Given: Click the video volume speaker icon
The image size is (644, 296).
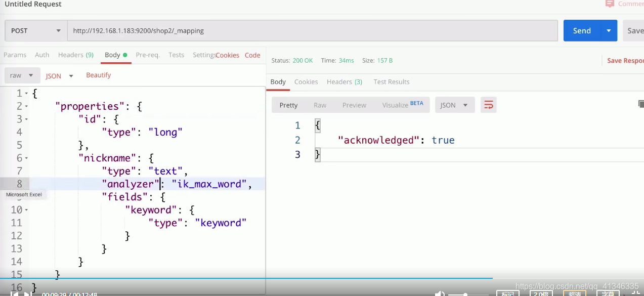Looking at the screenshot, I should (x=440, y=294).
